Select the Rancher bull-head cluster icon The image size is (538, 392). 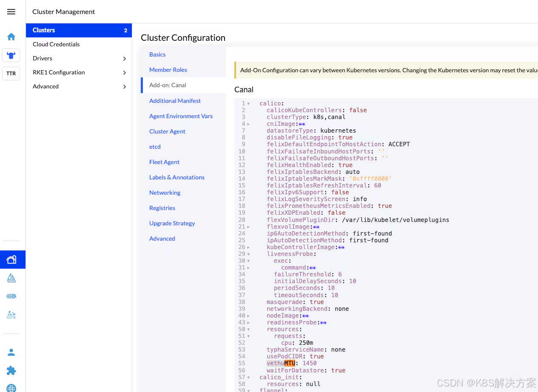tap(11, 55)
